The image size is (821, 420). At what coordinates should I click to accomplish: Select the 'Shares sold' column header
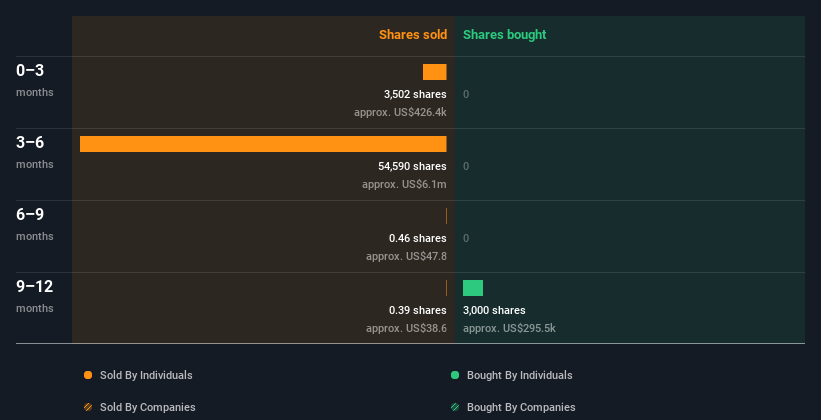pyautogui.click(x=413, y=35)
